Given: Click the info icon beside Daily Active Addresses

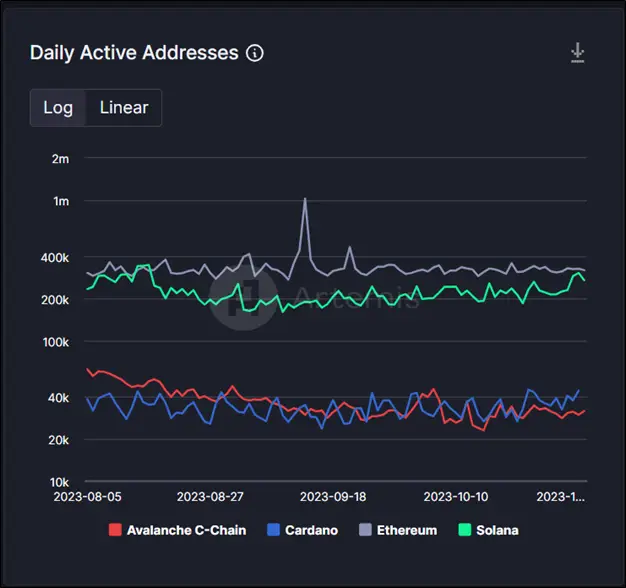Looking at the screenshot, I should [x=255, y=53].
